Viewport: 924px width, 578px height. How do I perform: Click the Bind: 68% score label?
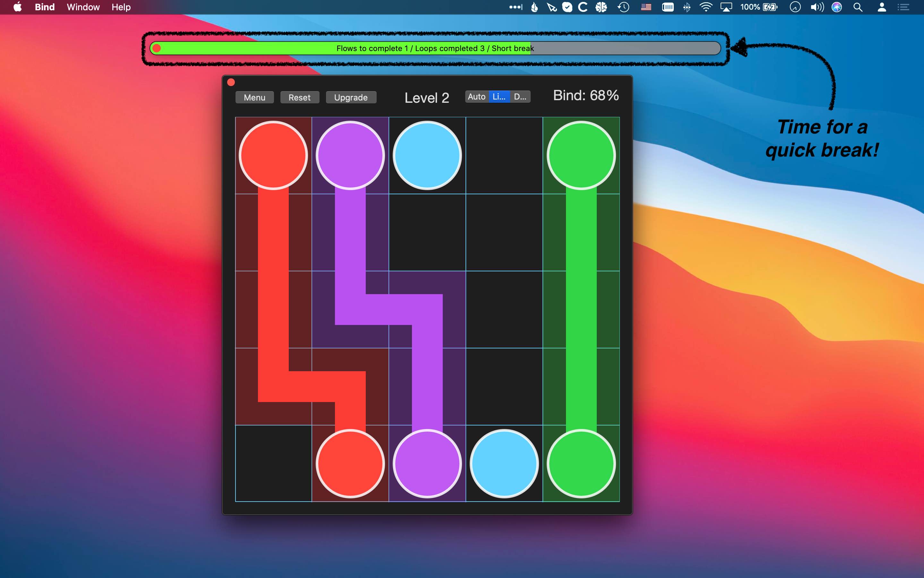click(586, 96)
